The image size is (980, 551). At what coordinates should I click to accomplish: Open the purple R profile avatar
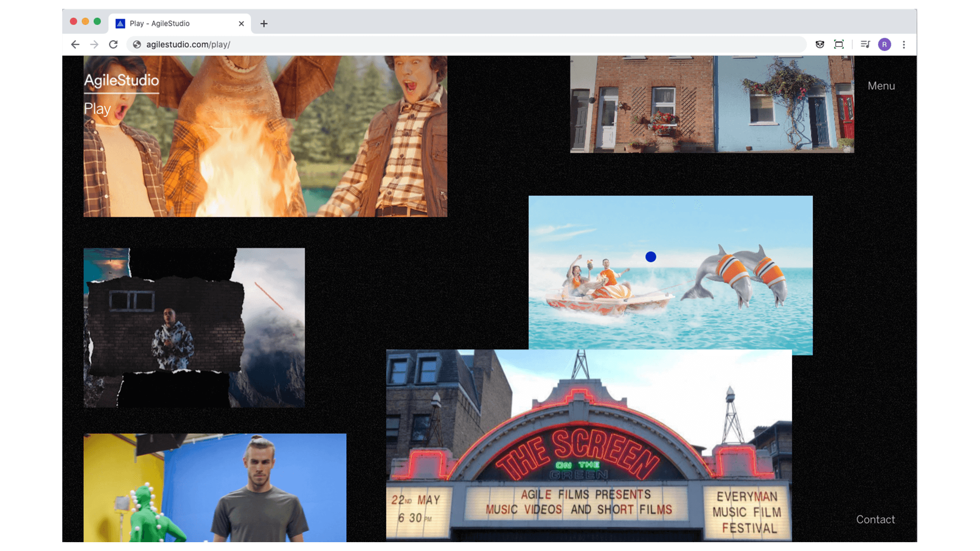(884, 45)
